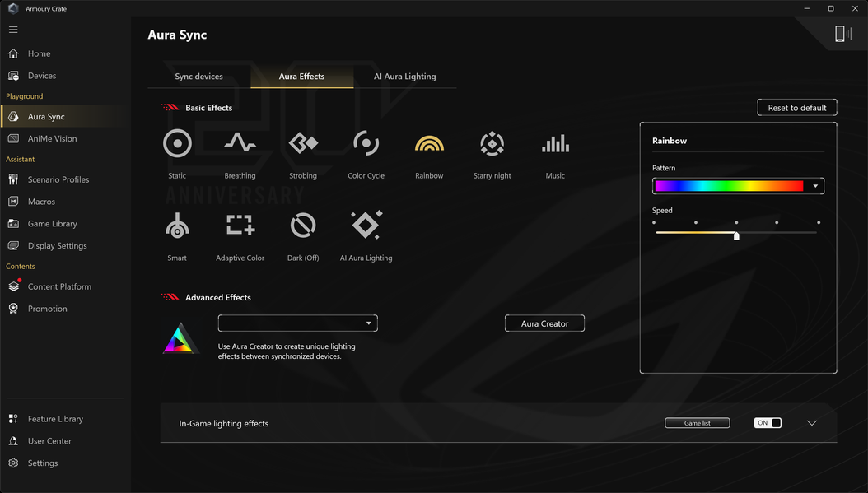Click the Content Platform sidebar icon
This screenshot has width=868, height=493.
(x=14, y=286)
